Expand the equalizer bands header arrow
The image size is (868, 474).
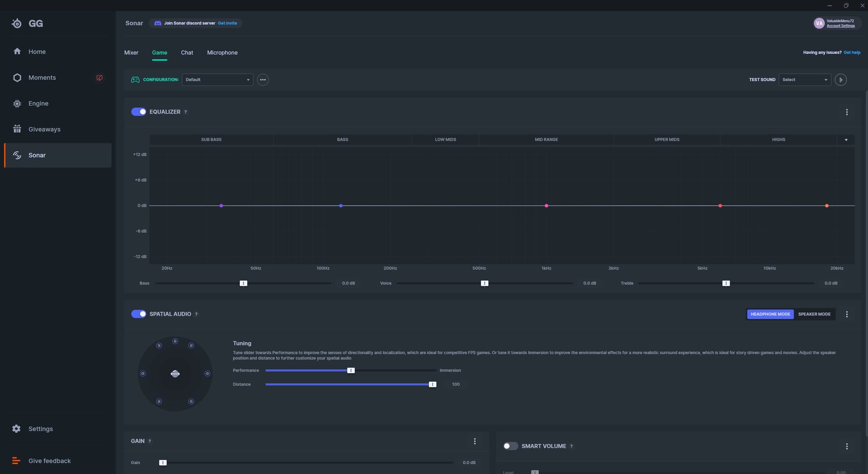(846, 140)
